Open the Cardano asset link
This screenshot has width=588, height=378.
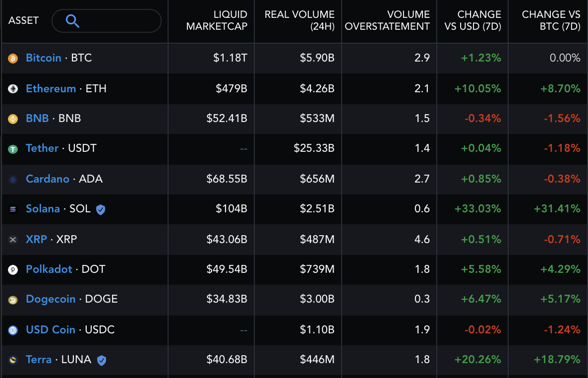(x=48, y=179)
